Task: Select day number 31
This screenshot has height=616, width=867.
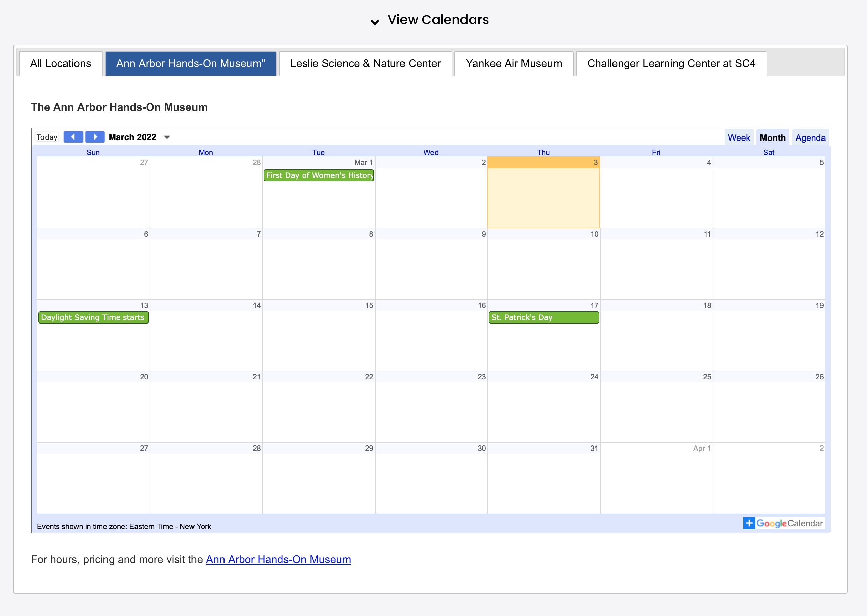Action: point(594,448)
